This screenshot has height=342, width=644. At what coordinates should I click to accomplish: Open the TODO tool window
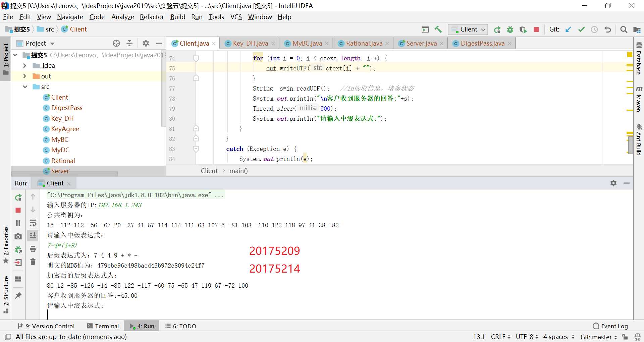(x=181, y=326)
